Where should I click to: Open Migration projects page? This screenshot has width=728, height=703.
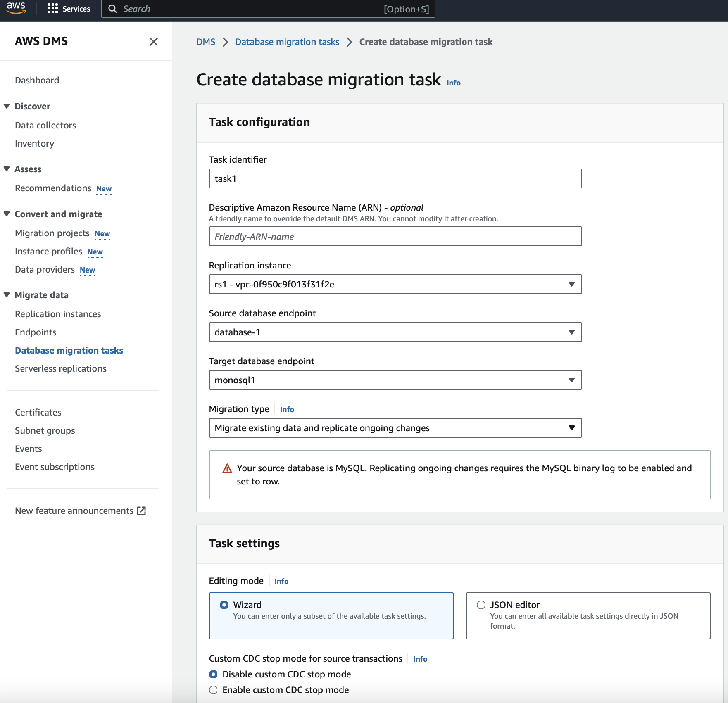tap(52, 233)
